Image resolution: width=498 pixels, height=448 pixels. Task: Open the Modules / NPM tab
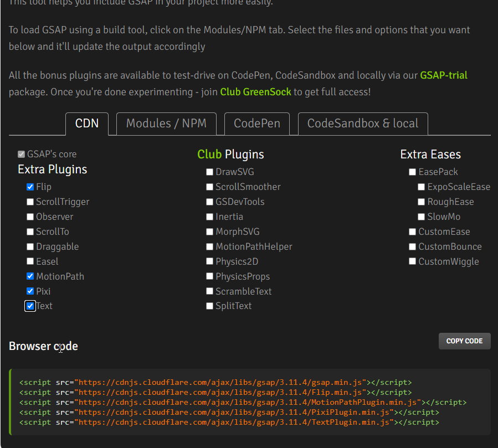coord(166,124)
